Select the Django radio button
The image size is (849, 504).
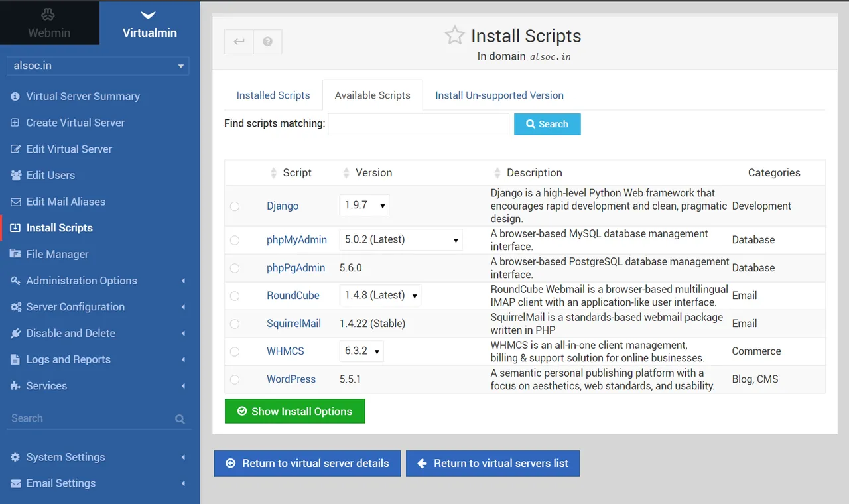pos(235,206)
